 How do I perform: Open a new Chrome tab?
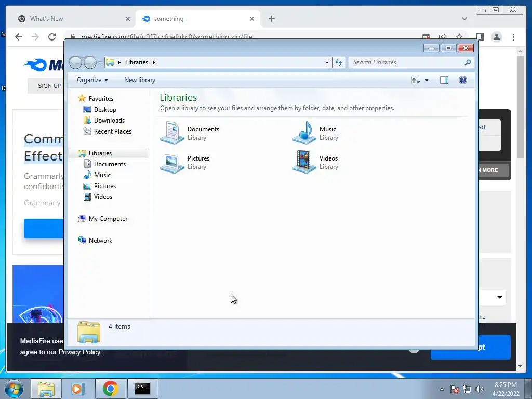pos(271,19)
